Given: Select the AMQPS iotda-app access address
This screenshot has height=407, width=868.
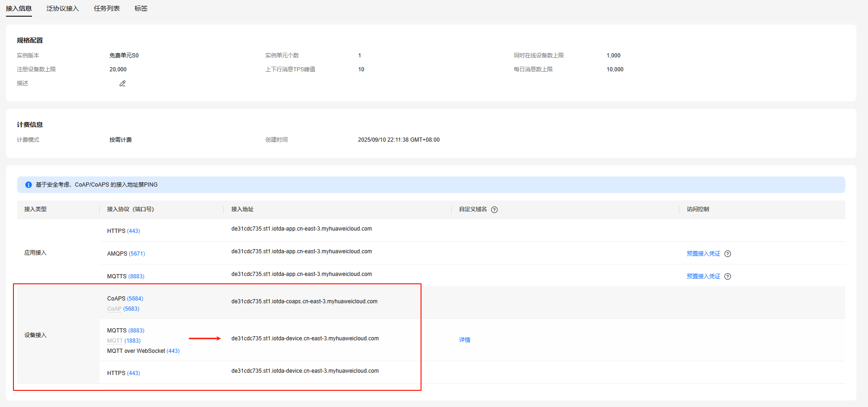Looking at the screenshot, I should (x=302, y=251).
